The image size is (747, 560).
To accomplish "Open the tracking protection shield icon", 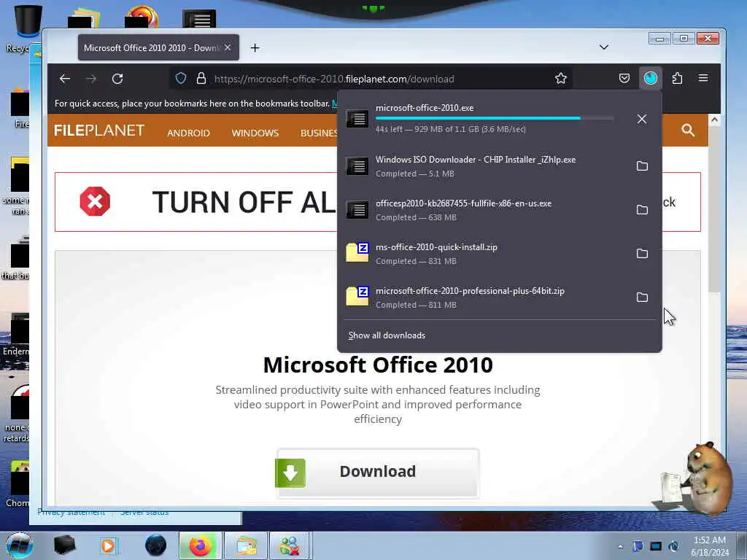I will (x=181, y=78).
